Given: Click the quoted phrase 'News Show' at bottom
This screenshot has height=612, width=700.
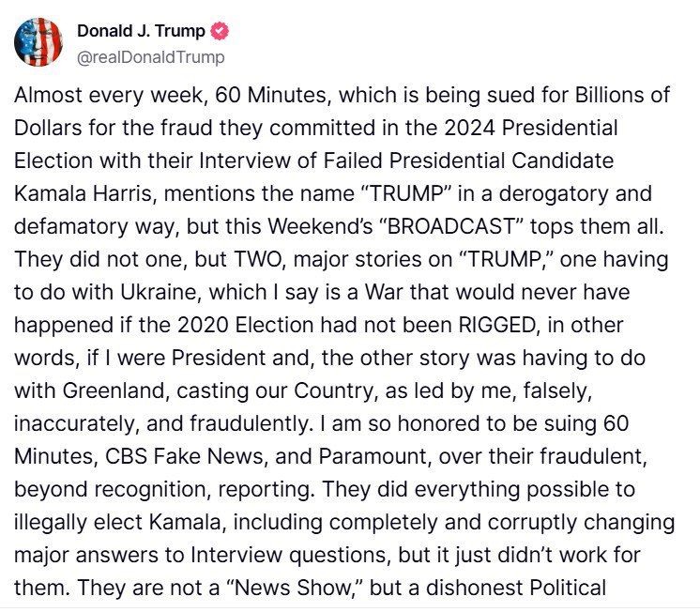Looking at the screenshot, I should (x=294, y=588).
